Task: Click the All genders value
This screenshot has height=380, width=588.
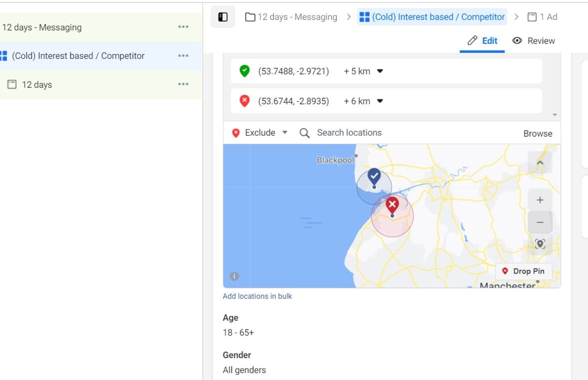Action: click(245, 370)
